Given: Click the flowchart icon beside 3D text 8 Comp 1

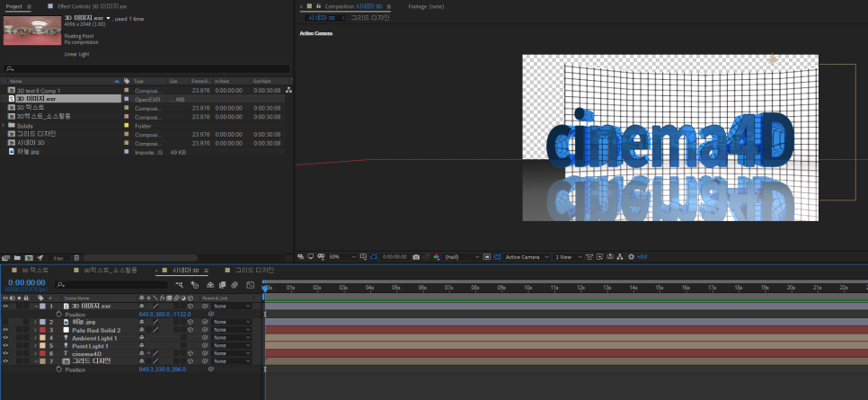Looking at the screenshot, I should (x=288, y=90).
